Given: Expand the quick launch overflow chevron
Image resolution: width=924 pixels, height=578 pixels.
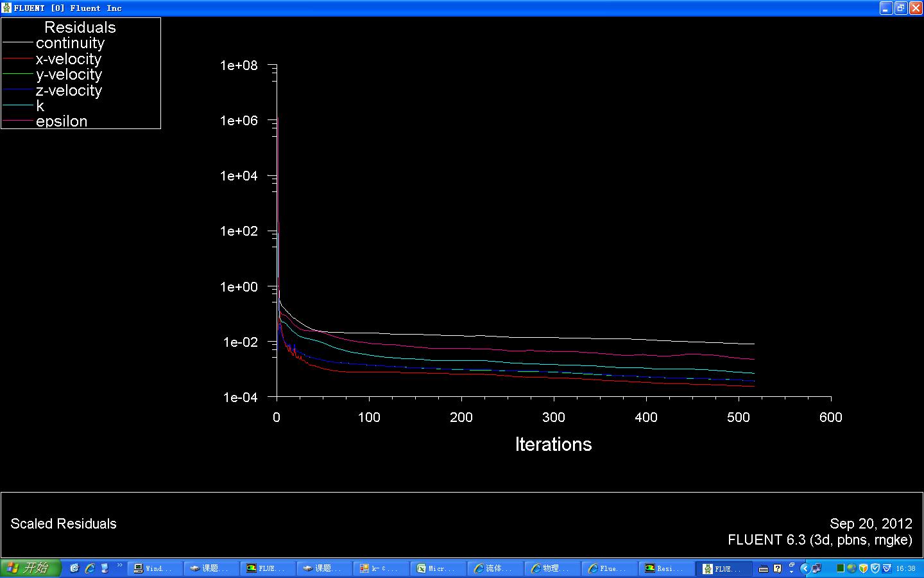Looking at the screenshot, I should tap(119, 566).
